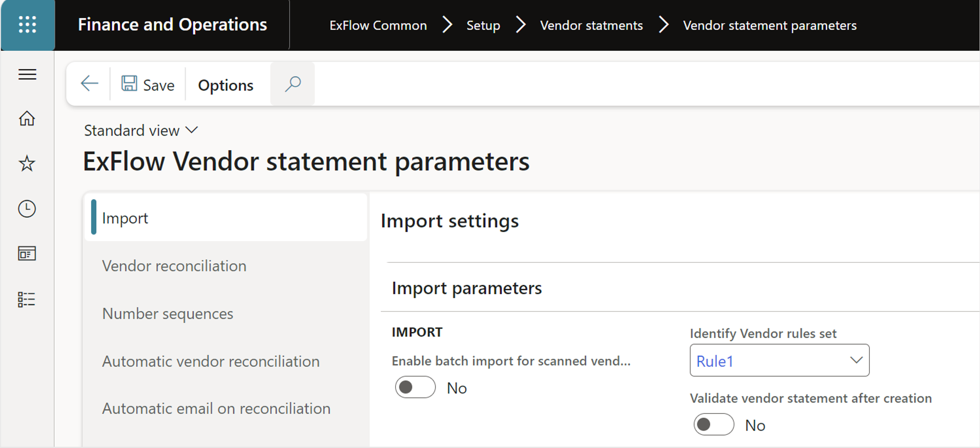Open Workspaces icon in sidebar
The width and height of the screenshot is (980, 448).
[x=27, y=254]
